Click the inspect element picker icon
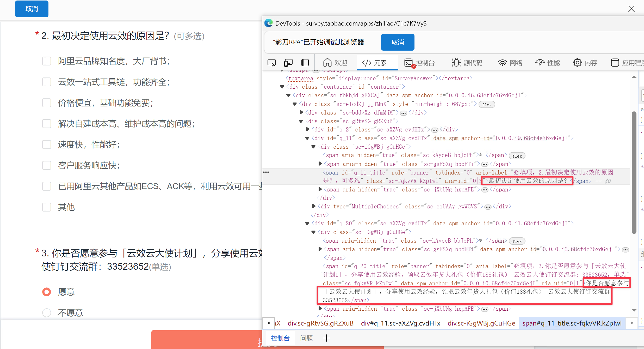 tap(272, 63)
